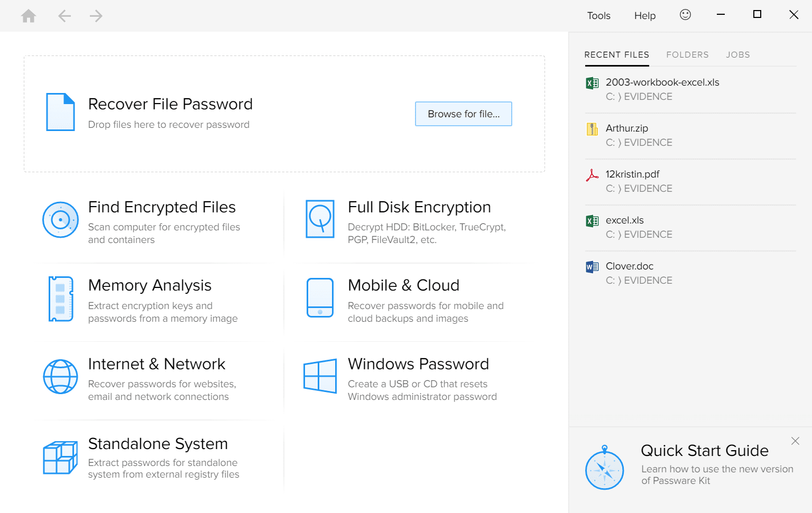Open Full Disk Encryption via the drive icon
The height and width of the screenshot is (513, 812).
tap(320, 219)
